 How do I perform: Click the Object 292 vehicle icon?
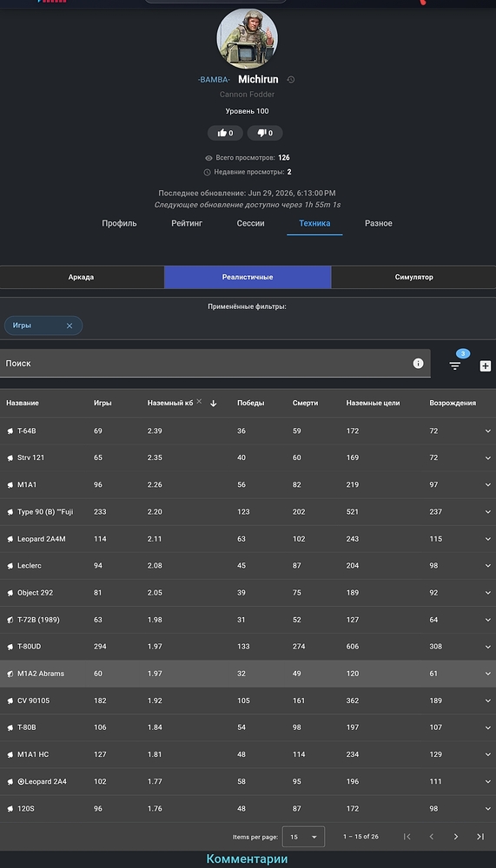coord(10,594)
